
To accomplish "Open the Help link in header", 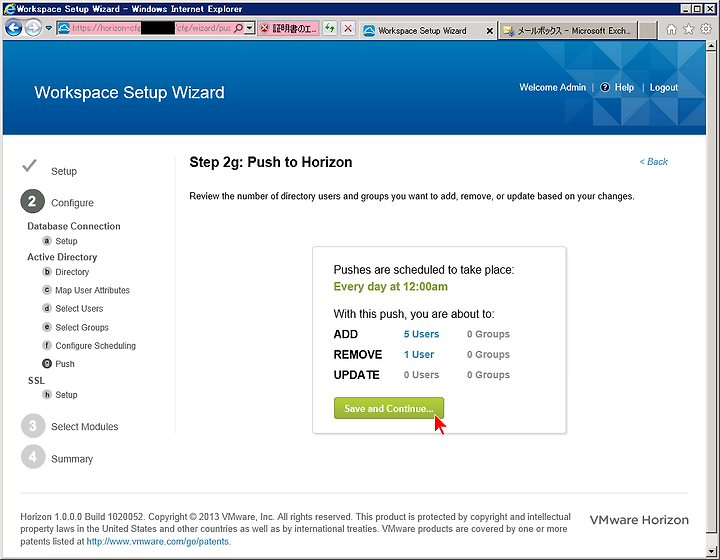I will (624, 87).
